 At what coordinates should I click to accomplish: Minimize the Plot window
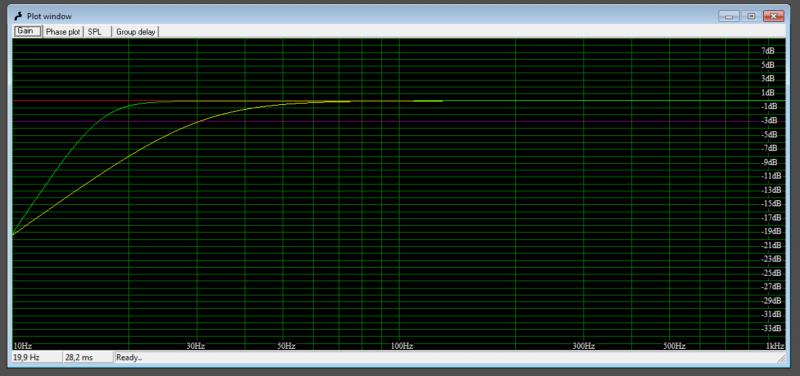[x=729, y=16]
